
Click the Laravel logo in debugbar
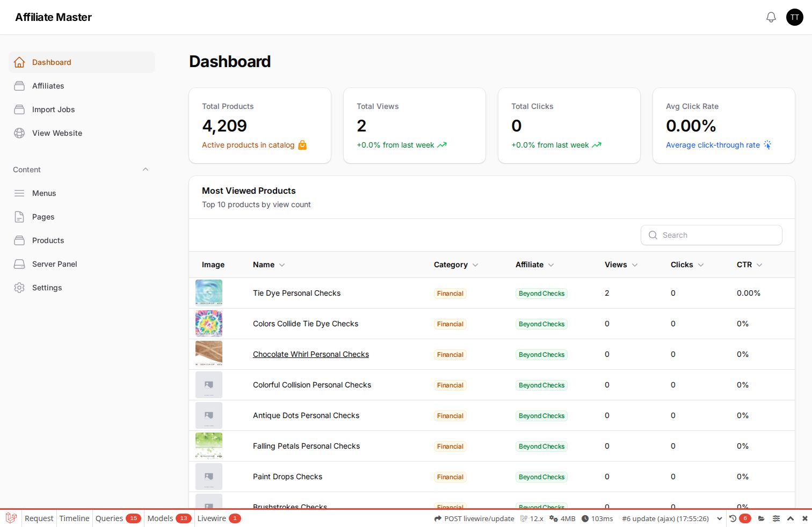coord(11,518)
